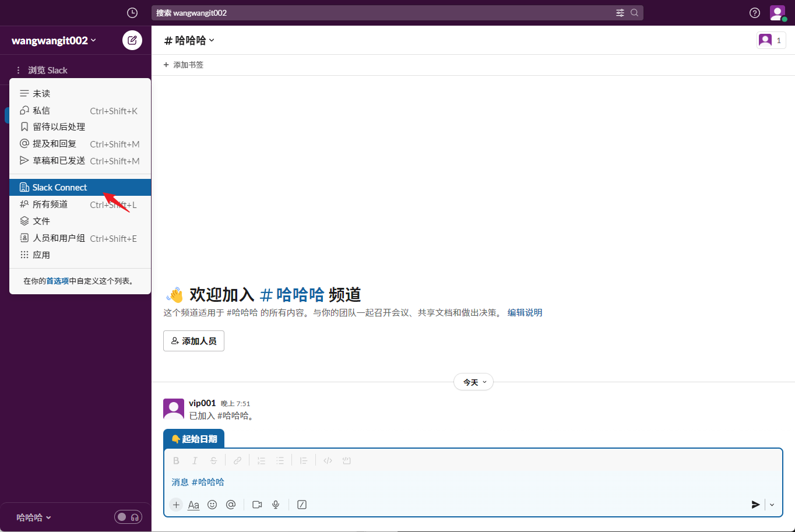The image size is (795, 532).
Task: Select 所有频道 menu item
Action: pyautogui.click(x=80, y=204)
